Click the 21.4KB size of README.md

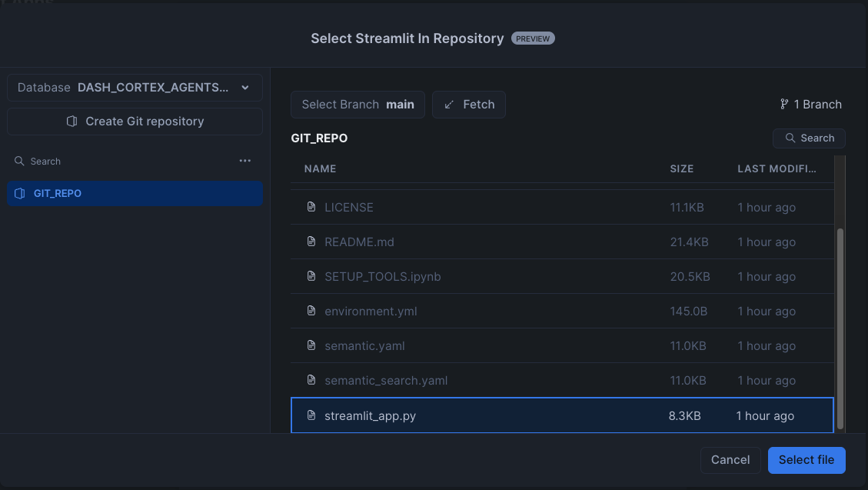689,242
